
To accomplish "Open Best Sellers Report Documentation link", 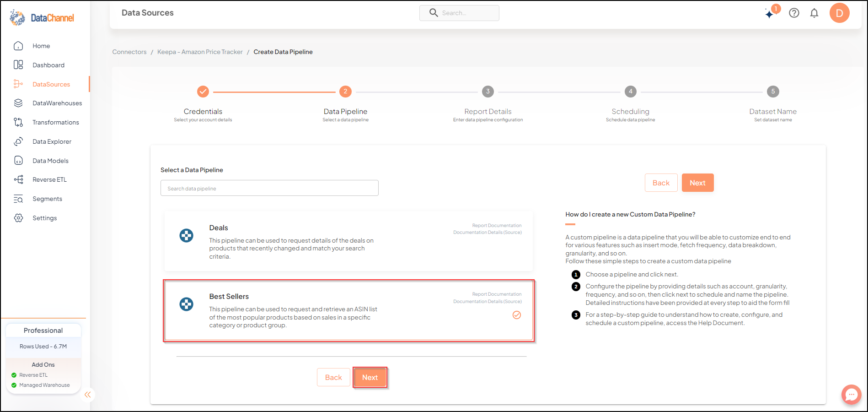I will pos(497,294).
